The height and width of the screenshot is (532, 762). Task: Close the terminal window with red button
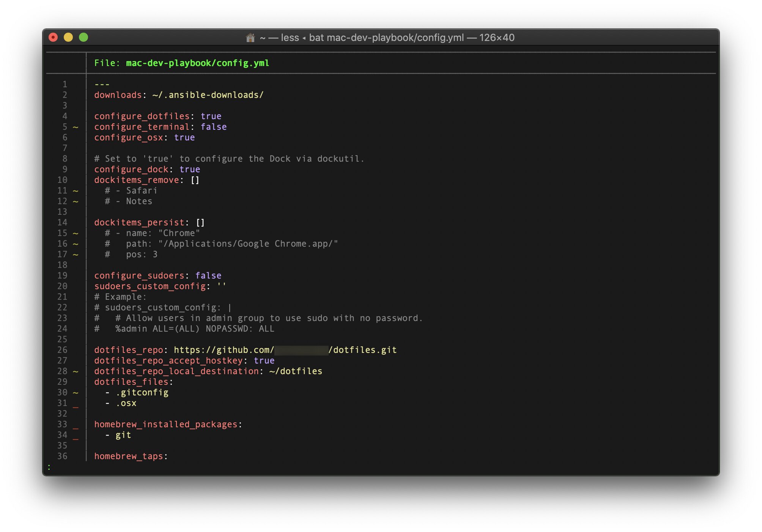(x=53, y=37)
